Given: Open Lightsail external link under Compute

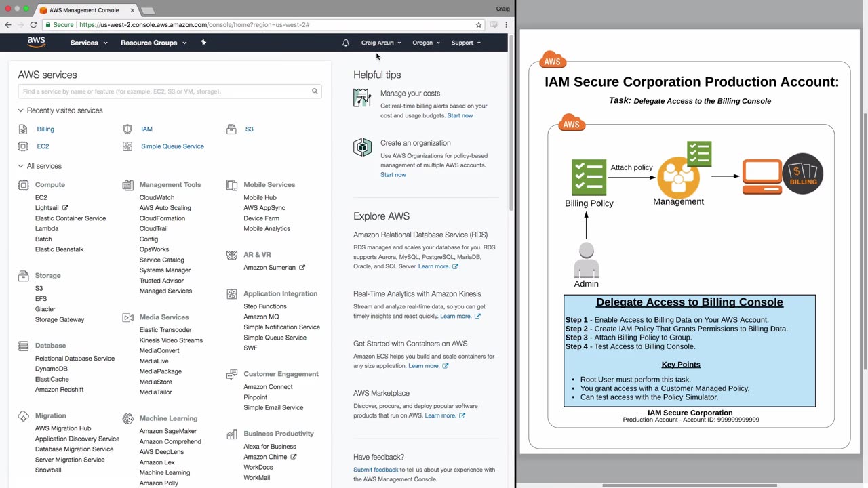Looking at the screenshot, I should (52, 208).
